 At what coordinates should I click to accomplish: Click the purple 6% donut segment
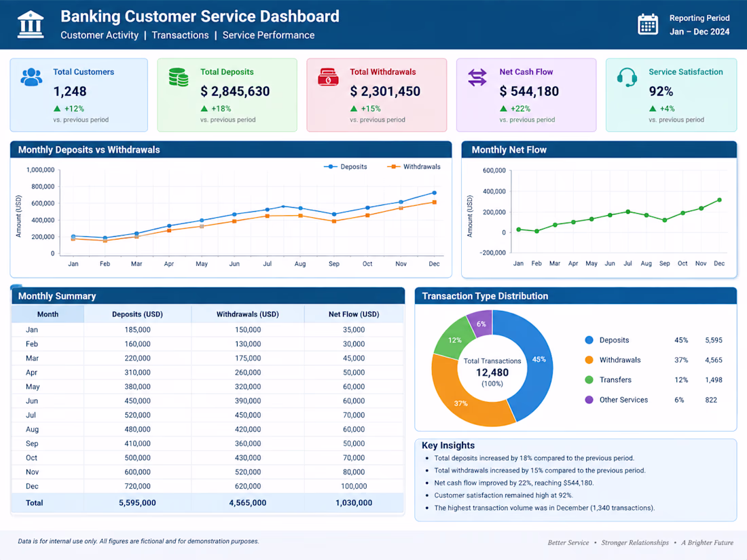point(481,324)
